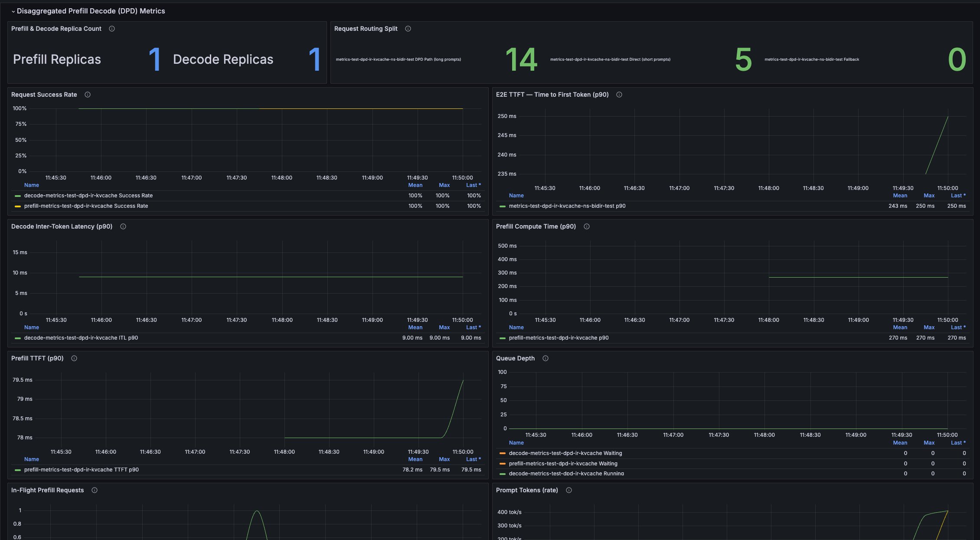Screen dimensions: 980x540
Task: Open info icon for Request Routing Split
Action: click(408, 29)
